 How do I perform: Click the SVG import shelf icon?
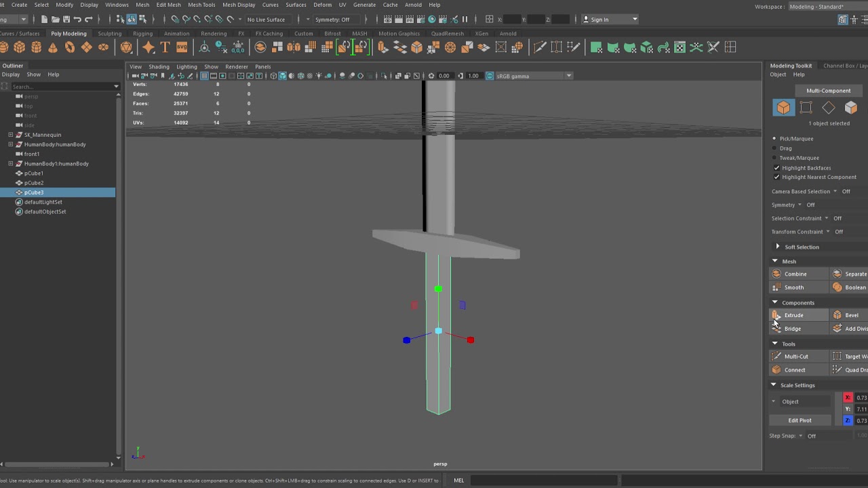(x=182, y=47)
